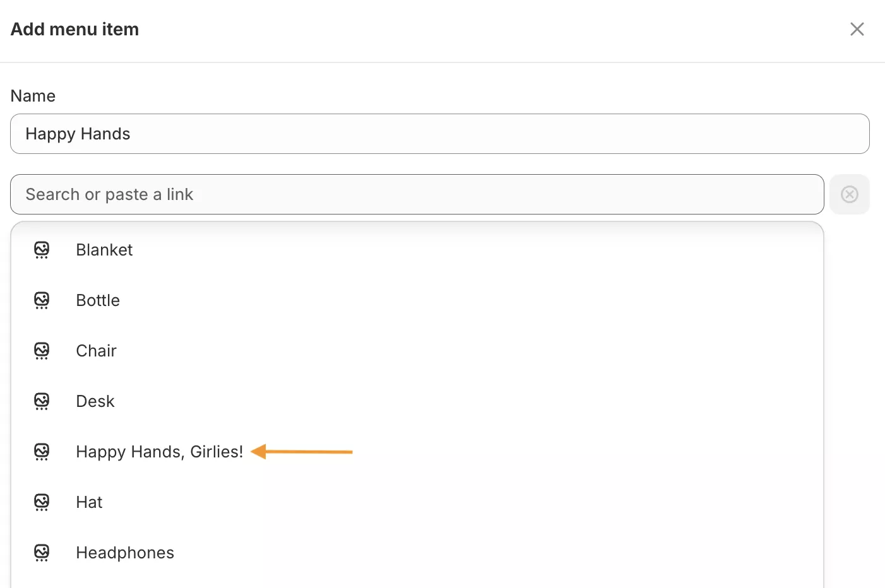Image resolution: width=885 pixels, height=588 pixels.
Task: Clear the link search field
Action: 849,194
